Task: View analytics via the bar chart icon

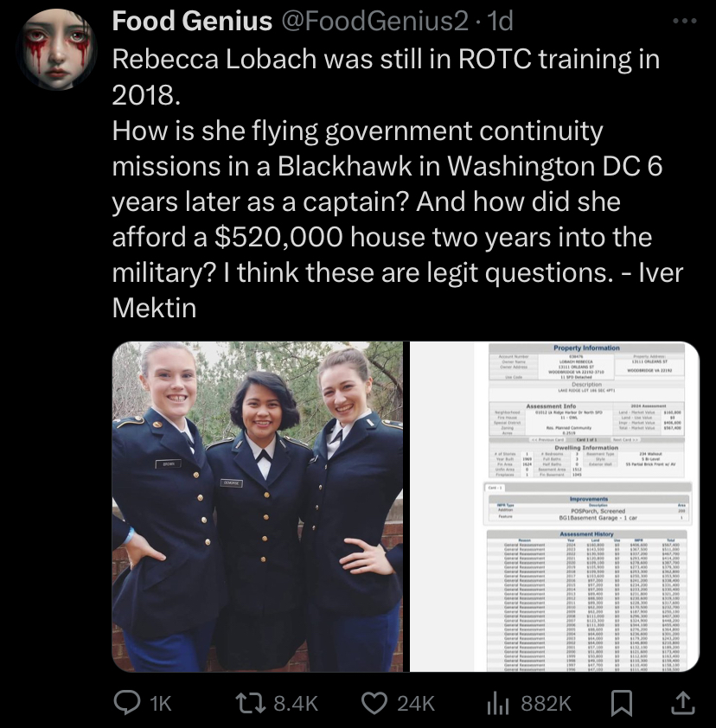Action: (x=498, y=703)
